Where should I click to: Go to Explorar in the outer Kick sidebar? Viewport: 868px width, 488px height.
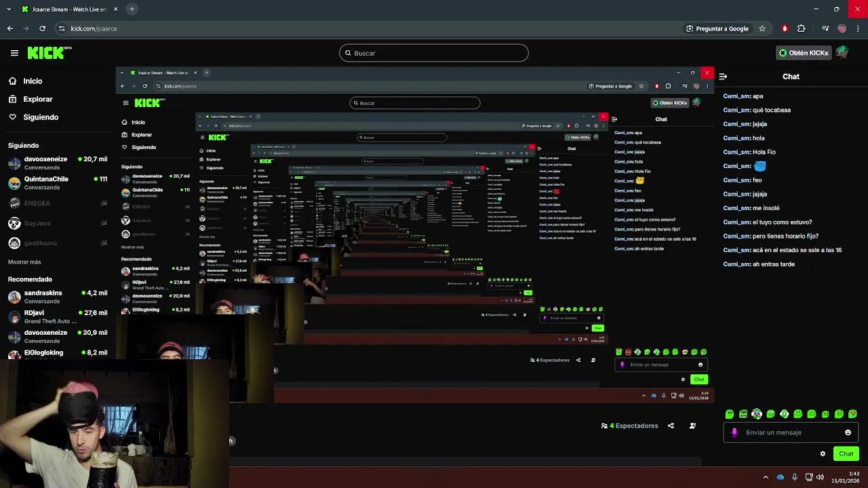tap(38, 99)
